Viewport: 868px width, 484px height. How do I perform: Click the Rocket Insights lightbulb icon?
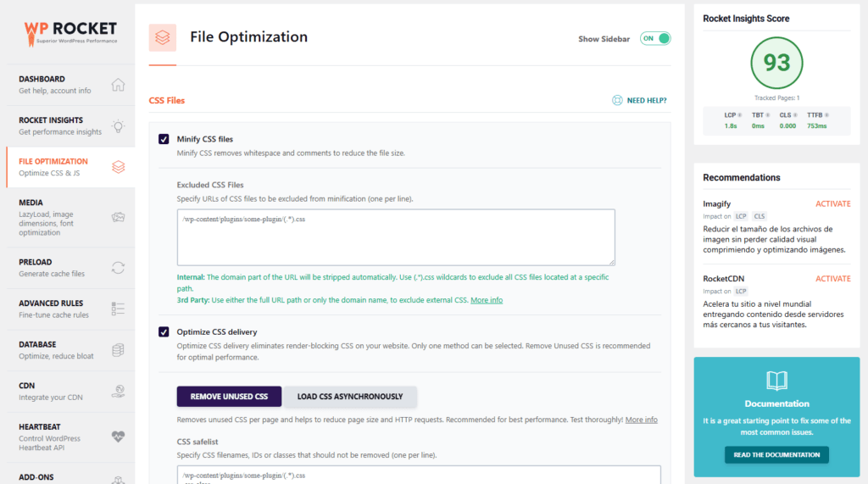coord(118,126)
